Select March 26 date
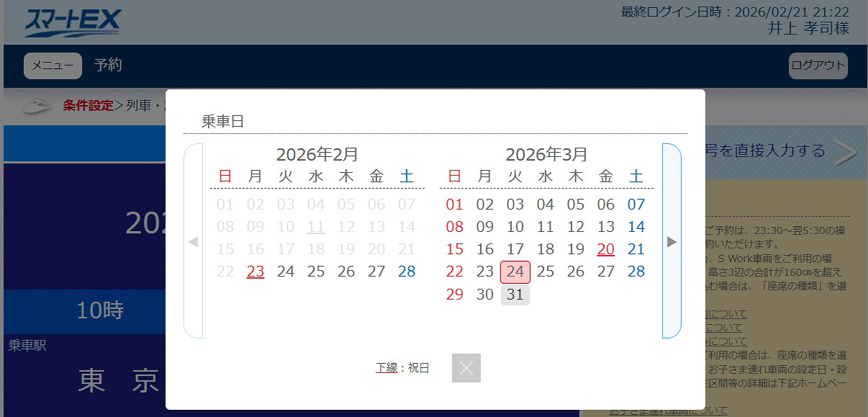This screenshot has height=417, width=868. pyautogui.click(x=576, y=272)
